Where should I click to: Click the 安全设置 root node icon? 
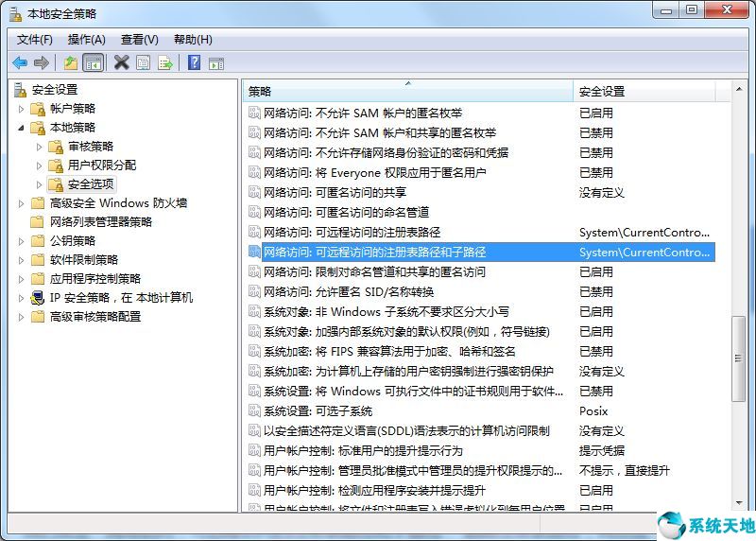tap(20, 90)
